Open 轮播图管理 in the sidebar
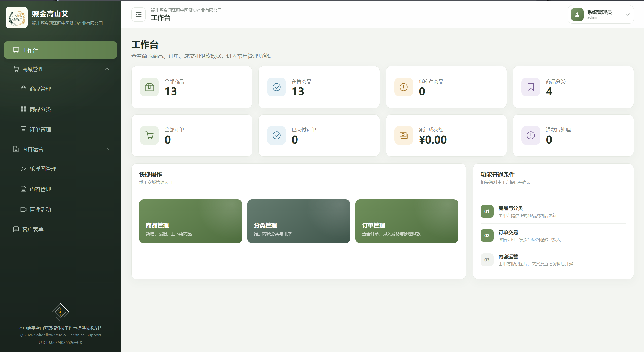644x352 pixels. tap(60, 169)
